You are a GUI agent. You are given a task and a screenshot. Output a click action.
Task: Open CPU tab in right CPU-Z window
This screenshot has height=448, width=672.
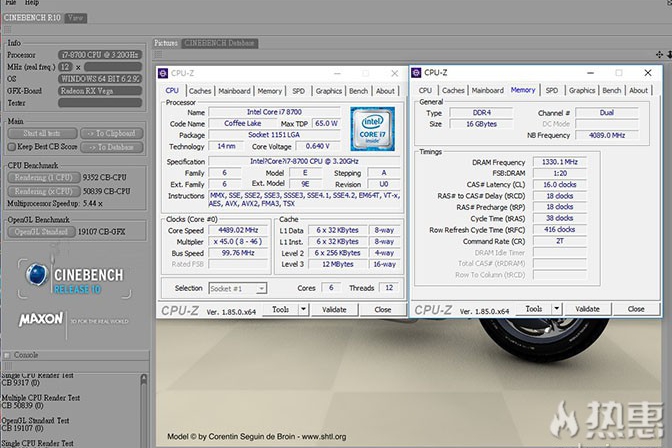click(425, 90)
